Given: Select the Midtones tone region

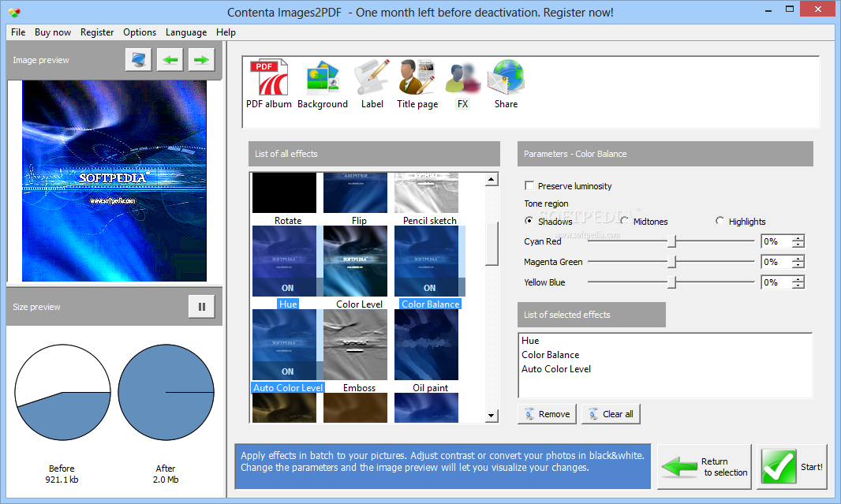Looking at the screenshot, I should [x=624, y=221].
